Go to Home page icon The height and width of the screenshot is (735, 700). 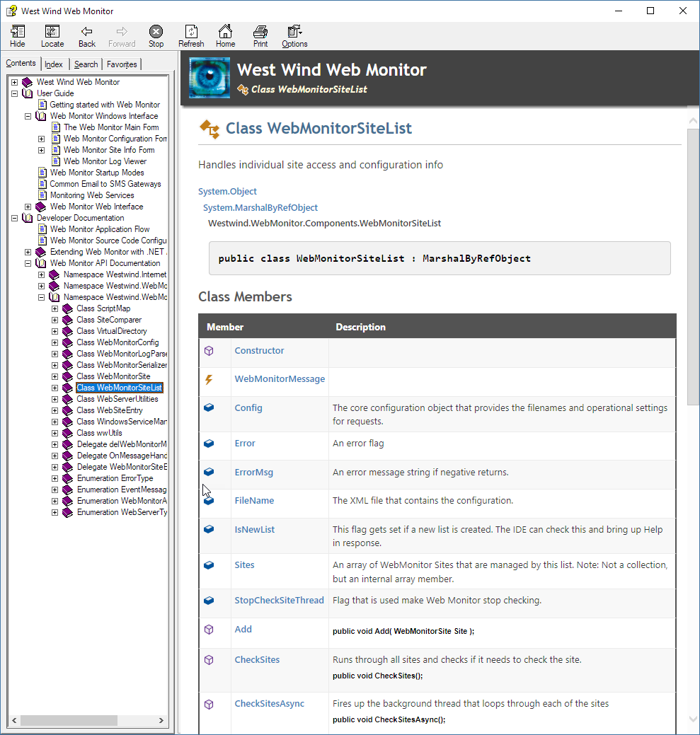(x=226, y=31)
